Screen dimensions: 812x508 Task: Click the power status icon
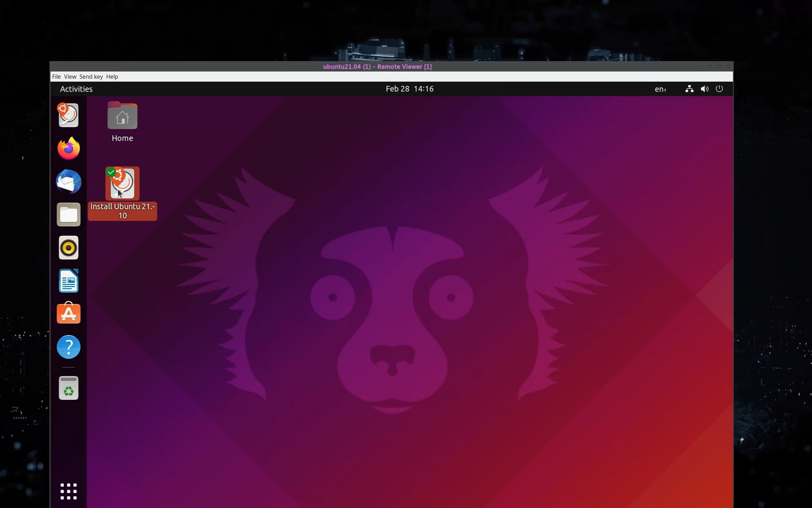tap(719, 89)
